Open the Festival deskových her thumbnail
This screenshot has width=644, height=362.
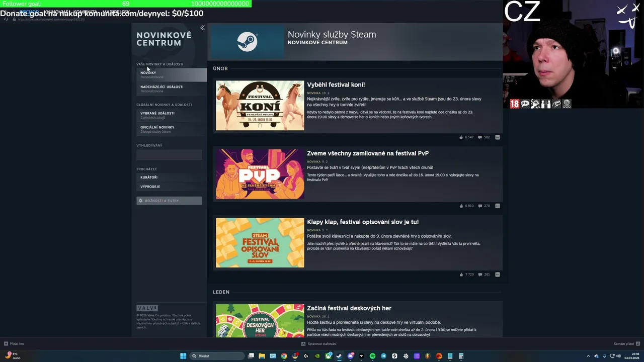point(260,321)
